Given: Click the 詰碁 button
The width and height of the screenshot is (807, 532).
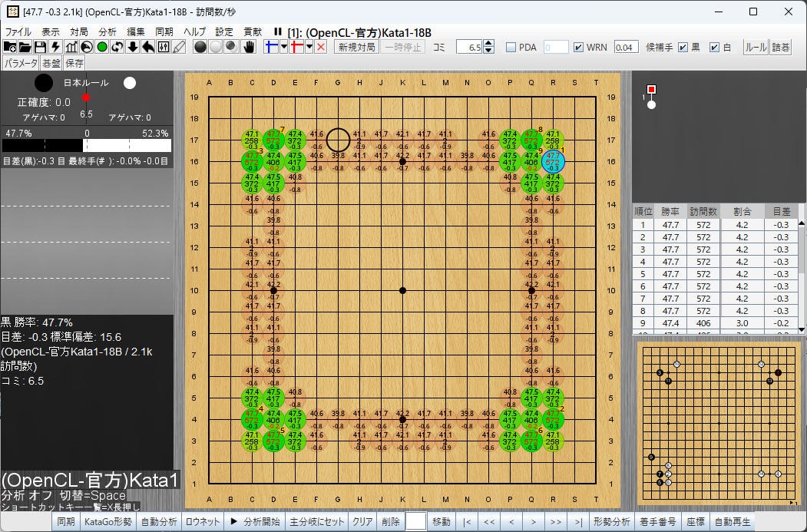Looking at the screenshot, I should 781,48.
